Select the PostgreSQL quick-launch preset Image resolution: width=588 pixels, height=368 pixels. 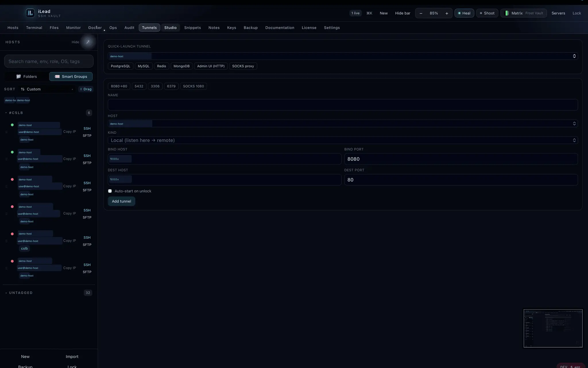pos(121,66)
